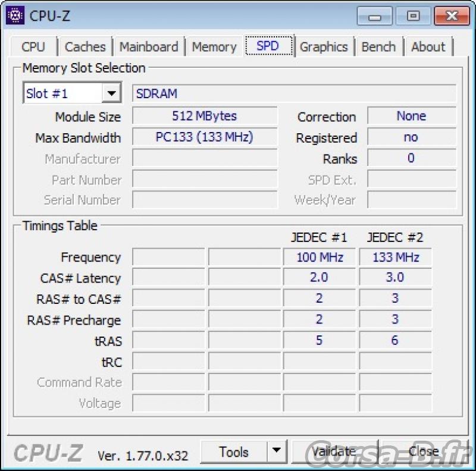Expand the Tools dropdown arrow
Screen dimensions: 476x471
coord(277,451)
